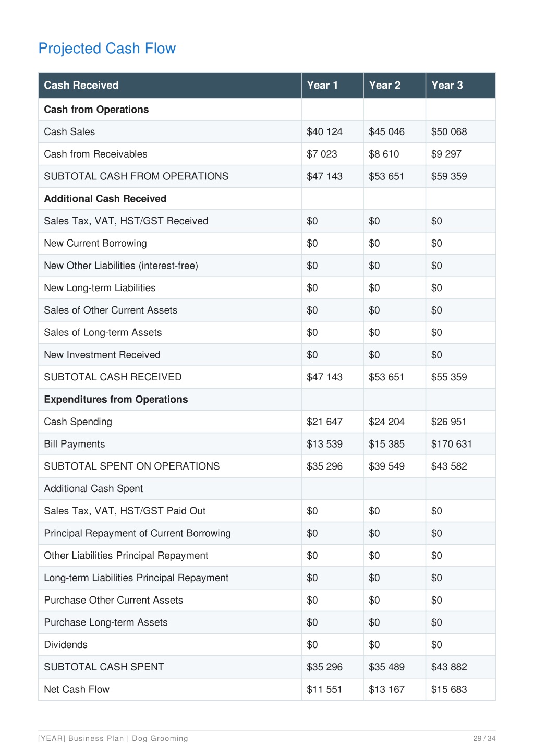Click the Projected Cash Flow heading
Viewport: 534px width, 756px height.
click(107, 49)
